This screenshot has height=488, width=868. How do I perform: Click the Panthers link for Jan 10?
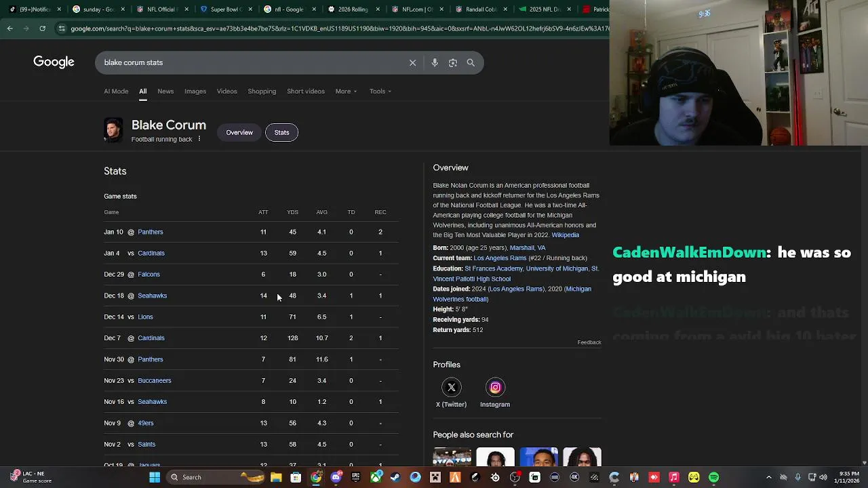pos(151,232)
